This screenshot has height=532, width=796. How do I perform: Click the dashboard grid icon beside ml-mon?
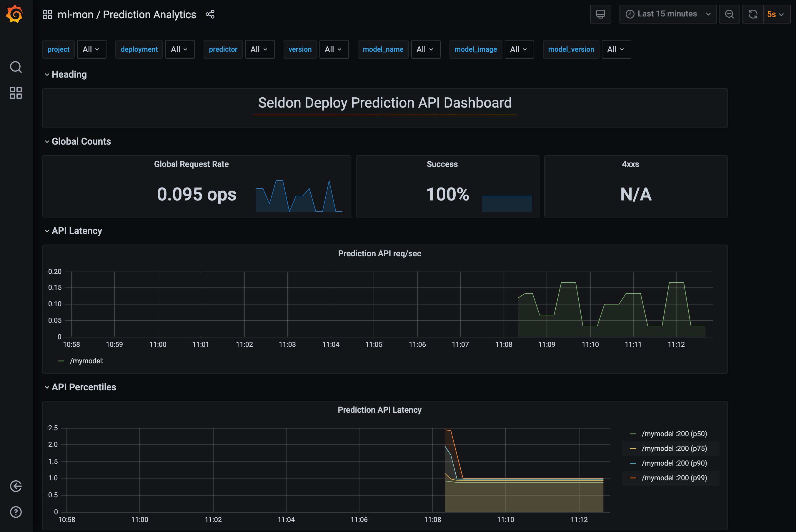click(48, 15)
